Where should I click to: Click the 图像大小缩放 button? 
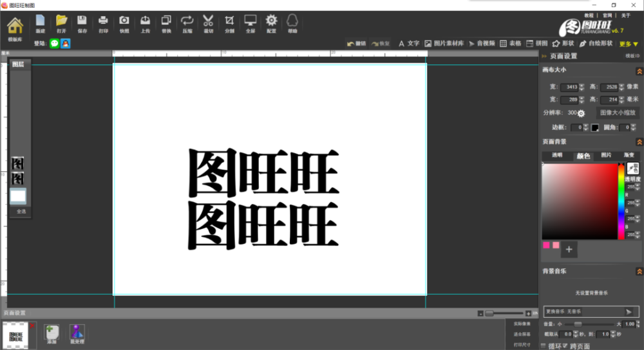click(618, 113)
